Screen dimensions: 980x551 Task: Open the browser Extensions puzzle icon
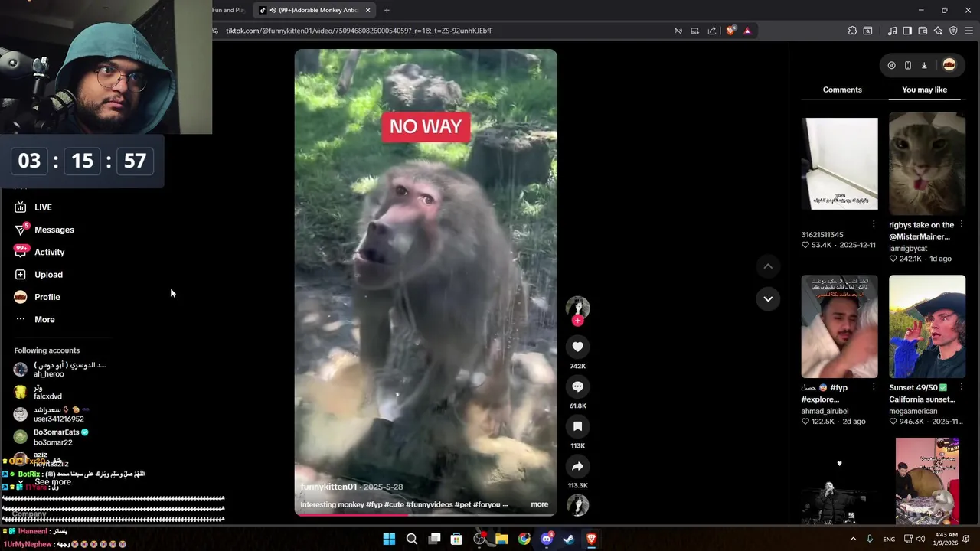click(852, 31)
